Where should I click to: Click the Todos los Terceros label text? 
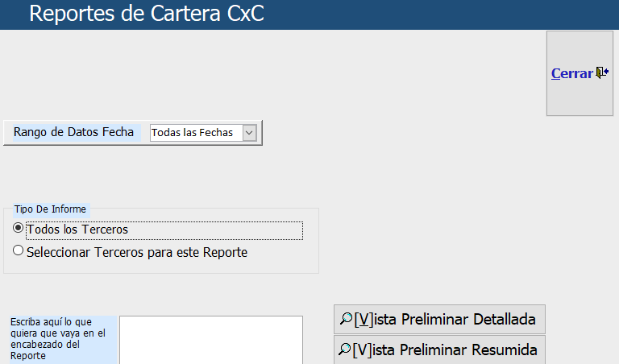(77, 230)
